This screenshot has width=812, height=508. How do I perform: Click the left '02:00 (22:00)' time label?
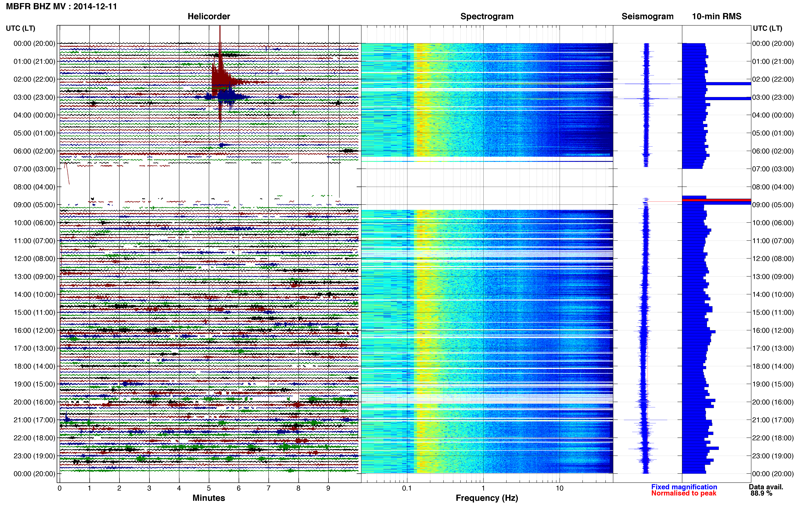point(34,79)
